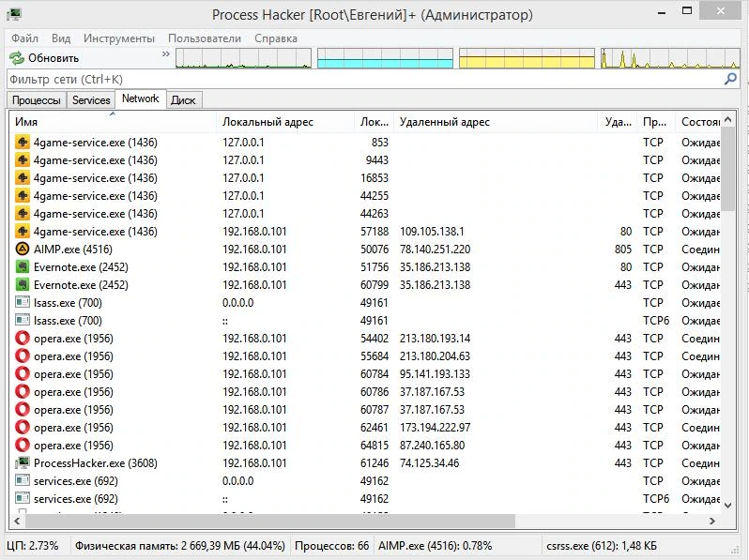Click opera icon in port 64815 row

(23, 446)
